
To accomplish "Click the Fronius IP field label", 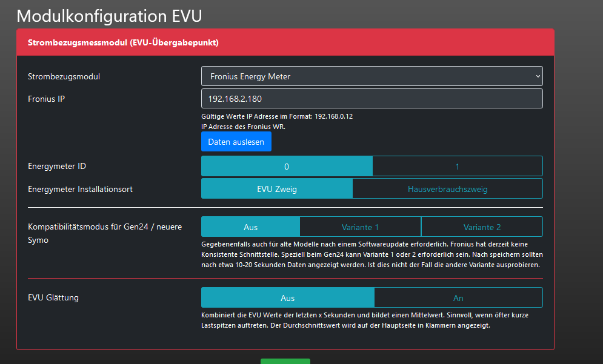I will click(x=47, y=98).
